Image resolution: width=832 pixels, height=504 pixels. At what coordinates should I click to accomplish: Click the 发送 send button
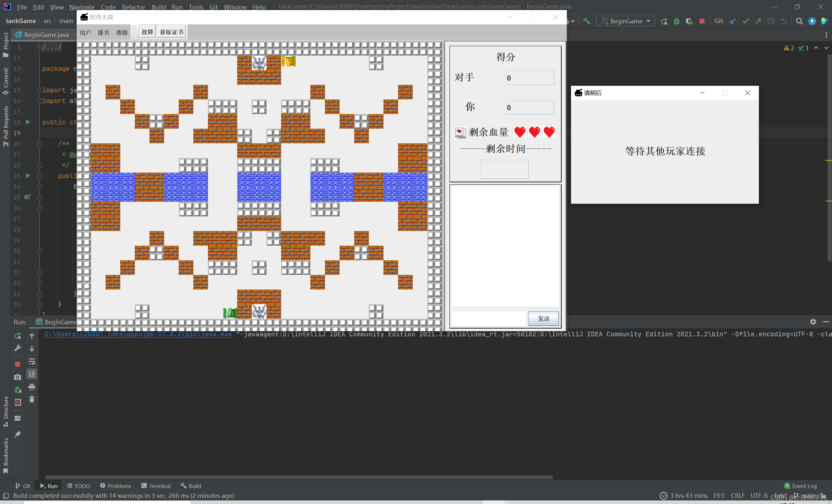(x=543, y=318)
